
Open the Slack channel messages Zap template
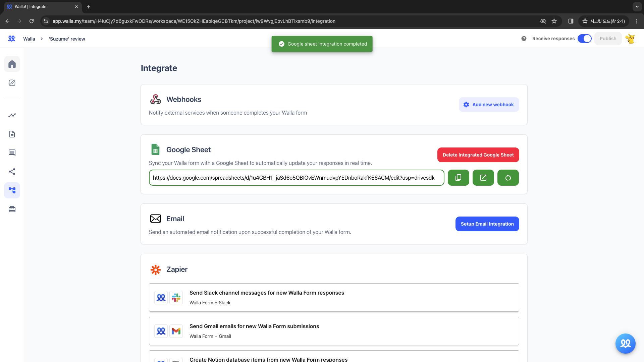(x=334, y=298)
